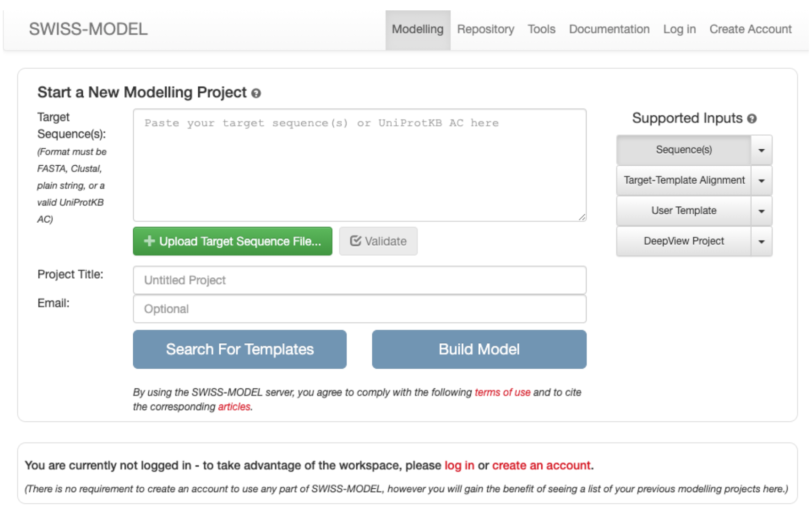Click Create Account in the navigation bar
The image size is (812, 509).
pyautogui.click(x=750, y=30)
